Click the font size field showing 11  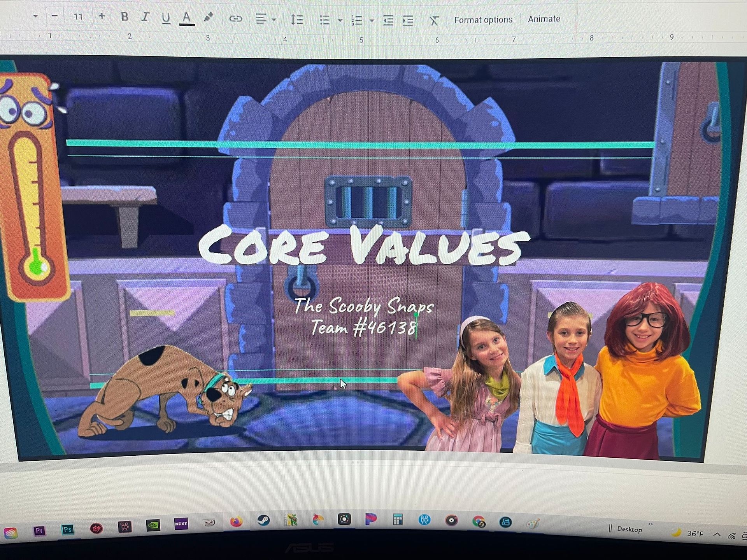click(78, 17)
